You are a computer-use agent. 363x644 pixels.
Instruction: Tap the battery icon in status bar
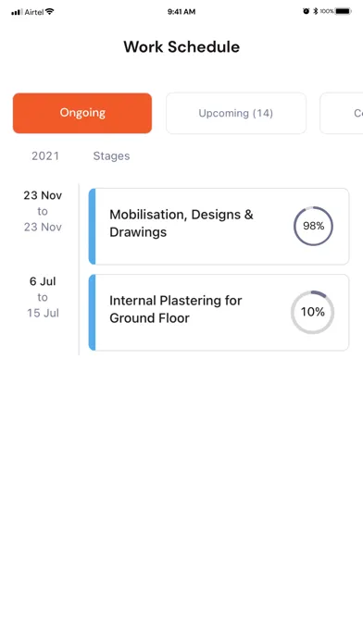coord(344,11)
